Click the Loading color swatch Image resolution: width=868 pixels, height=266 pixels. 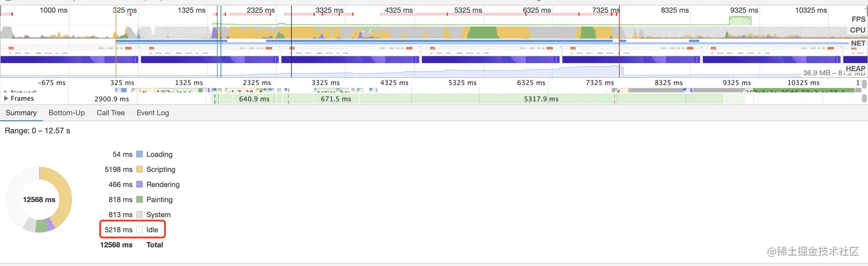[139, 155]
